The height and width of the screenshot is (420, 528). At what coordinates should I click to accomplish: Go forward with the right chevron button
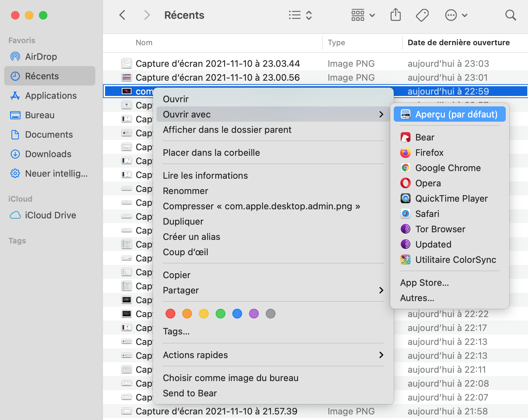(147, 15)
